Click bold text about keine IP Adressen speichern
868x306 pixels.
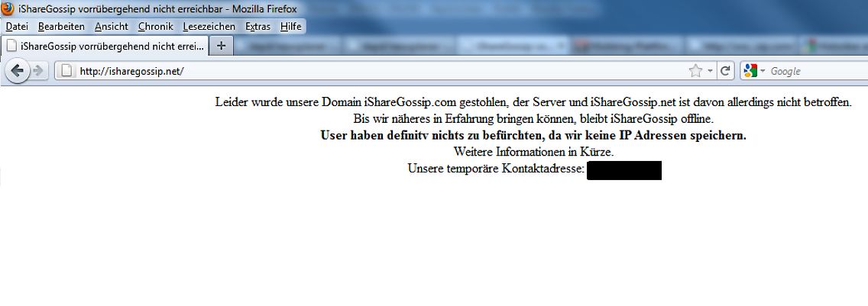(x=533, y=135)
